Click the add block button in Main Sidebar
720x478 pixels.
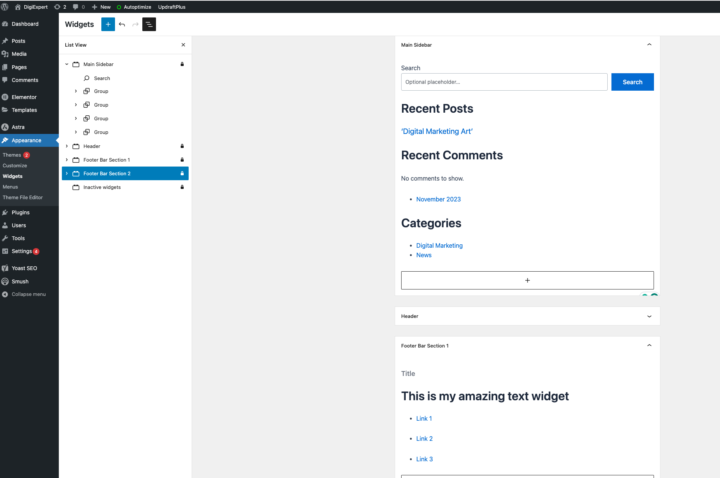point(527,280)
